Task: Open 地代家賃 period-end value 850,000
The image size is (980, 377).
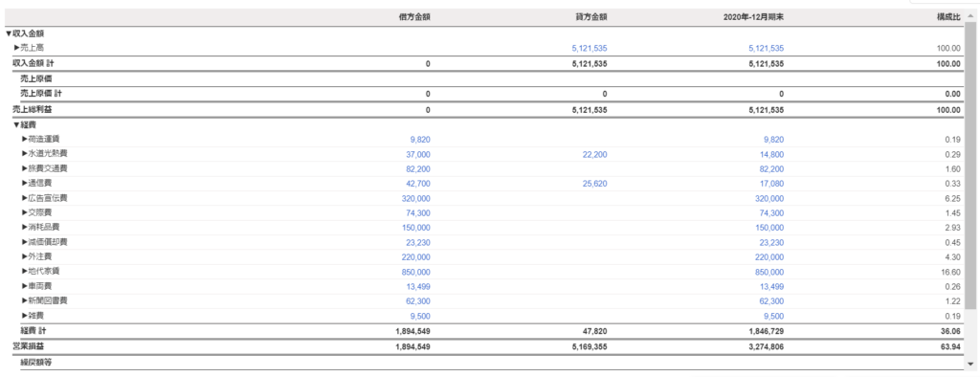Action: click(x=769, y=272)
